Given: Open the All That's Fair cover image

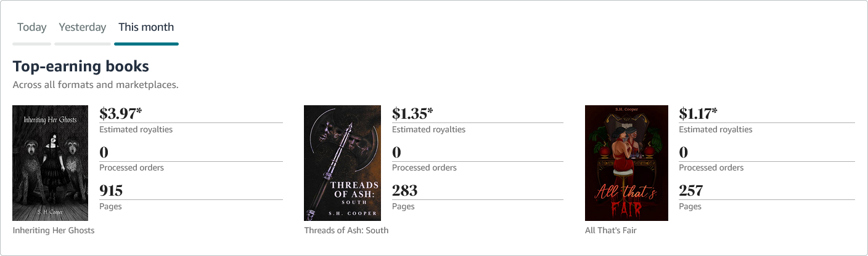Looking at the screenshot, I should [626, 163].
